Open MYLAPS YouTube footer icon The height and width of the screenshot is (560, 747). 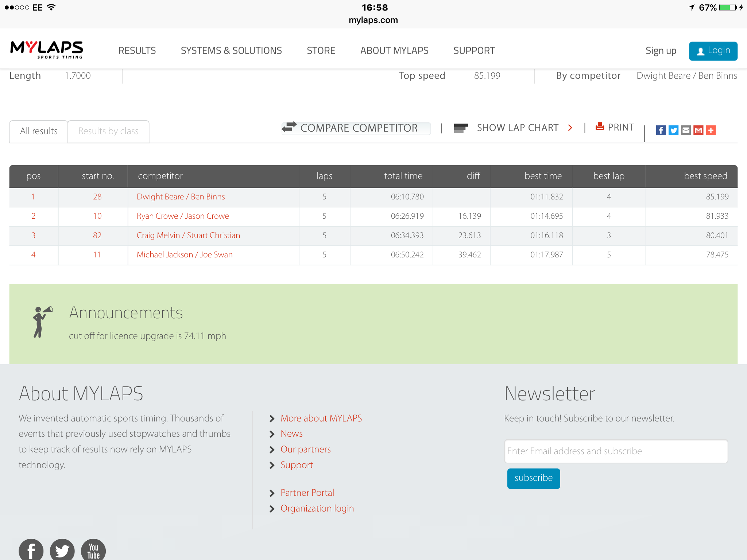(93, 551)
